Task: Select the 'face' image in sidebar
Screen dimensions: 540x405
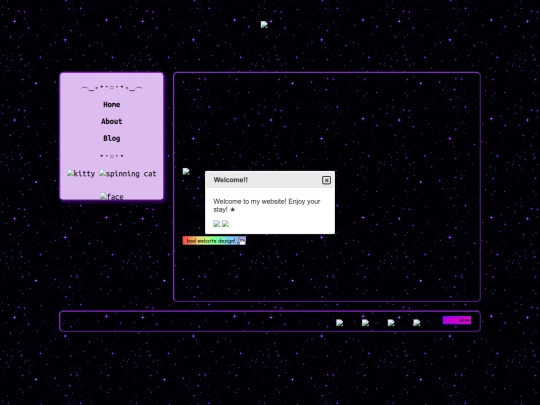Action: [x=112, y=196]
